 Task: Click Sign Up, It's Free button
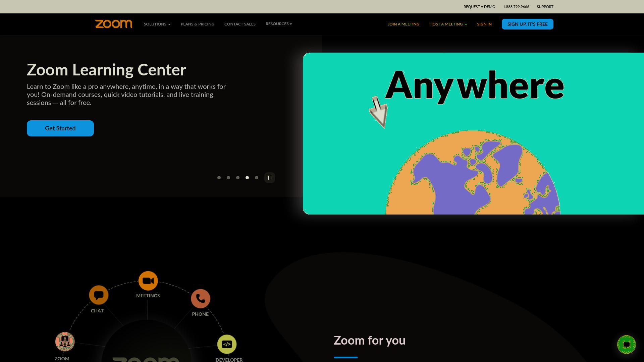(528, 24)
